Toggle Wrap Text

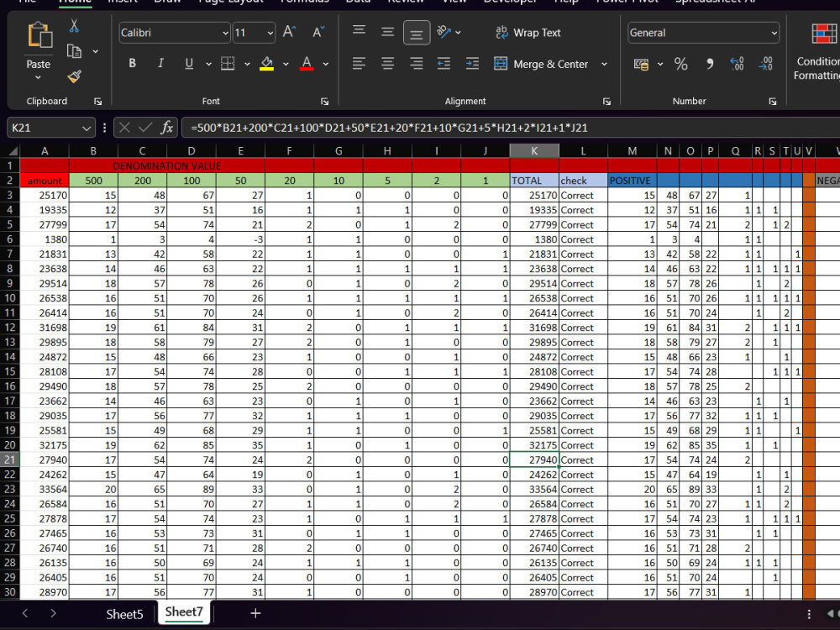(x=528, y=33)
